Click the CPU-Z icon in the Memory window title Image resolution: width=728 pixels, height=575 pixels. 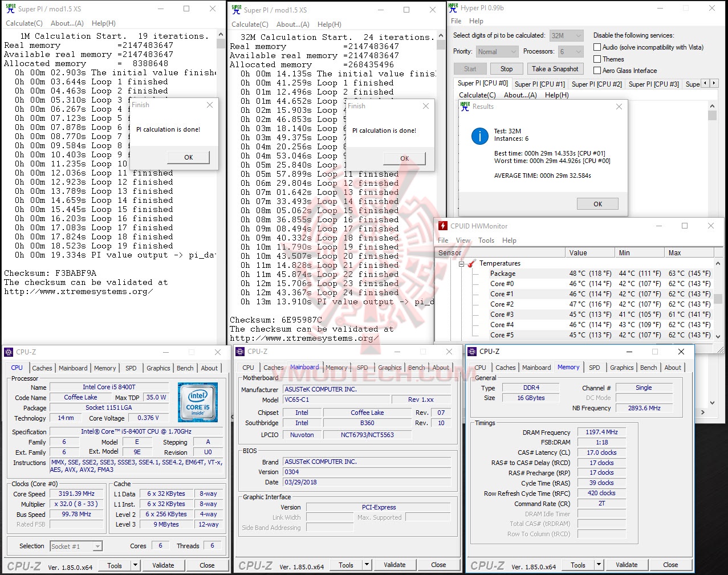coord(472,352)
